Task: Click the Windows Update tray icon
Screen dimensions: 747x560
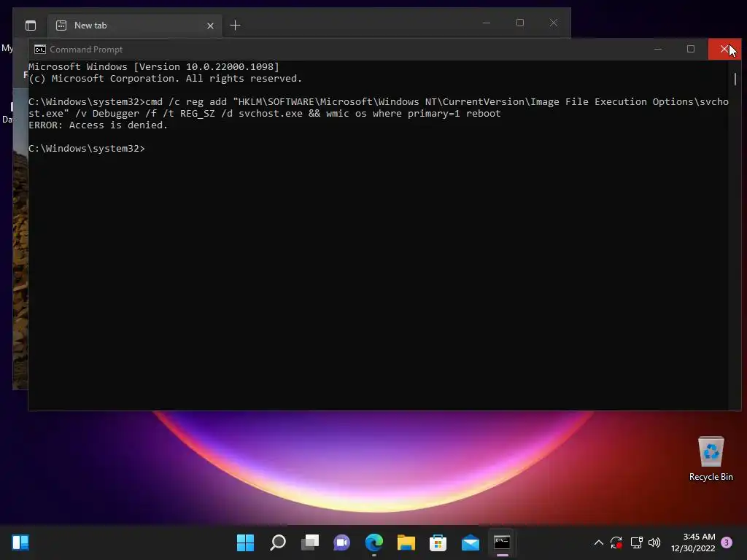Action: point(616,542)
